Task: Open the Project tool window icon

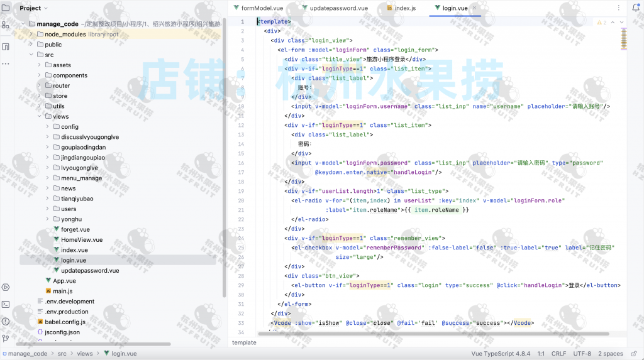Action: tap(6, 8)
